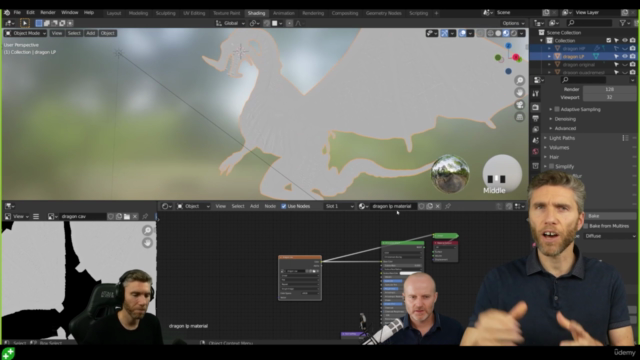The width and height of the screenshot is (640, 360).
Task: Toggle camera view gizmo in viewport
Action: [519, 105]
